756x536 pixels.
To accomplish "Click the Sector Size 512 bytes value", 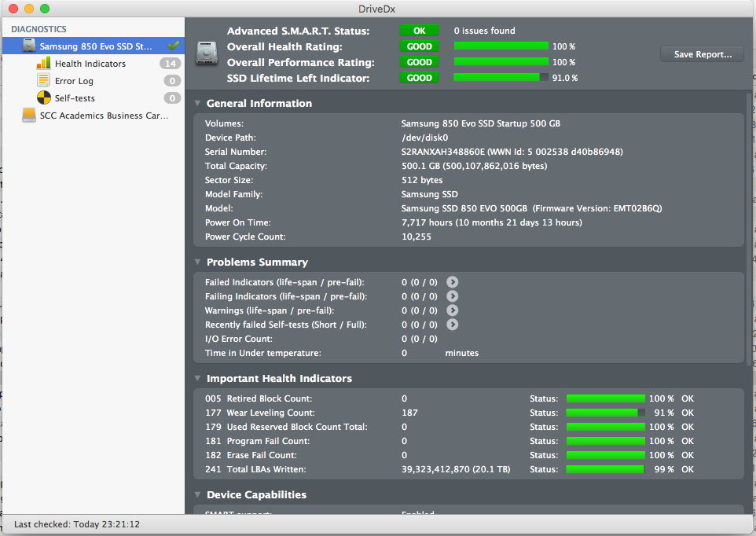I will click(x=422, y=180).
